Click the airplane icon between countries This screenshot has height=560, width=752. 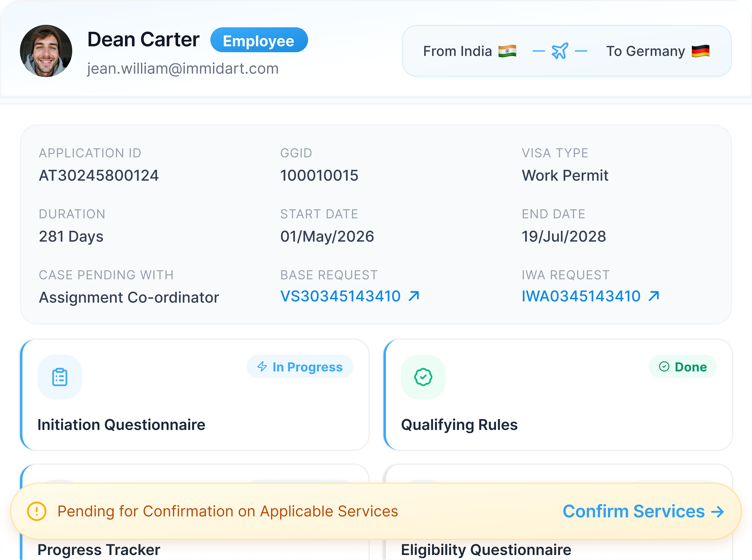tap(560, 51)
